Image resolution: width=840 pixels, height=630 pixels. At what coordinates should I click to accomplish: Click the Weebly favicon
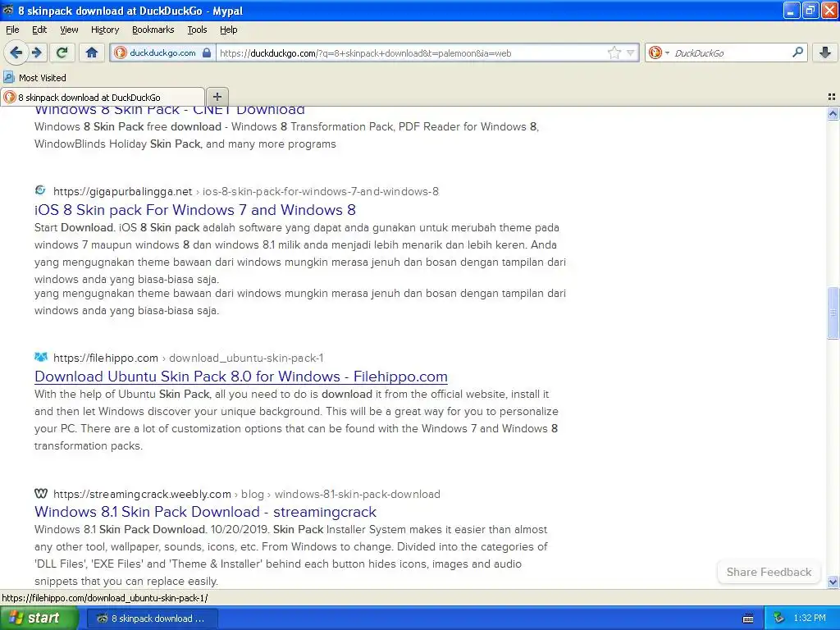(41, 493)
